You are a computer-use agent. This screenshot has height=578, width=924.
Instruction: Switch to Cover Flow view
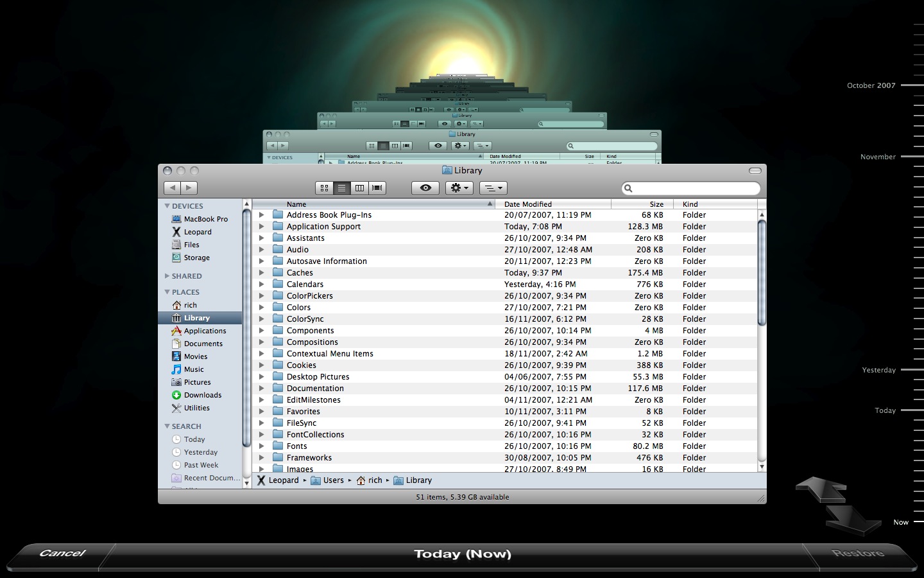pos(377,188)
